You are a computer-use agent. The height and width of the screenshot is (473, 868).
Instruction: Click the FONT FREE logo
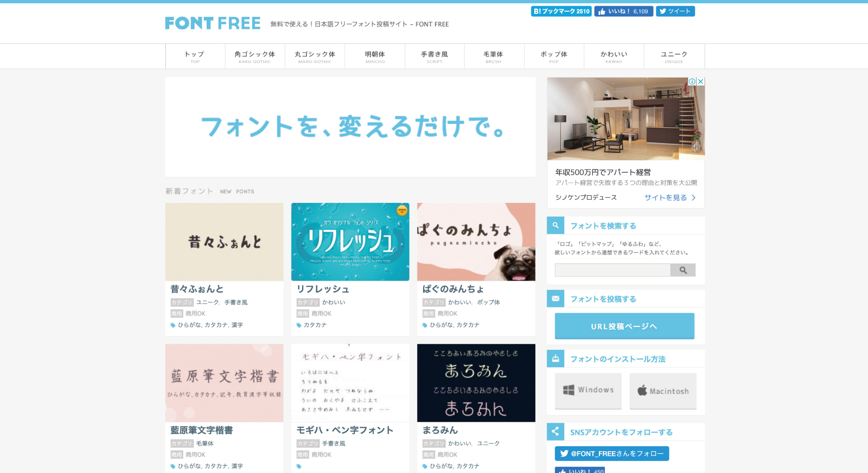pos(213,23)
